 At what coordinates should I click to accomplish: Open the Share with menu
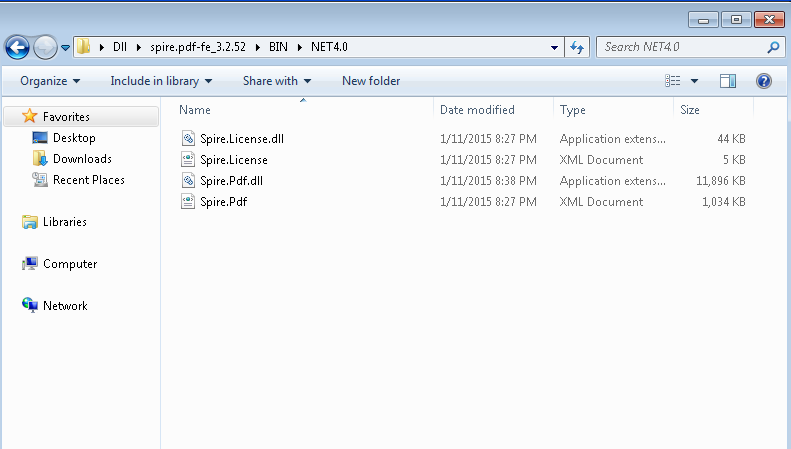coord(277,81)
